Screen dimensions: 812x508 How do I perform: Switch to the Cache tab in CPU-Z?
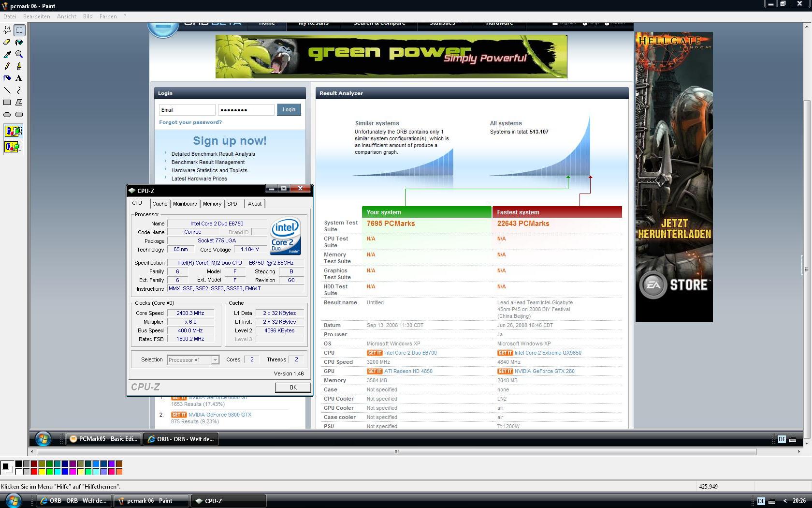pyautogui.click(x=159, y=204)
